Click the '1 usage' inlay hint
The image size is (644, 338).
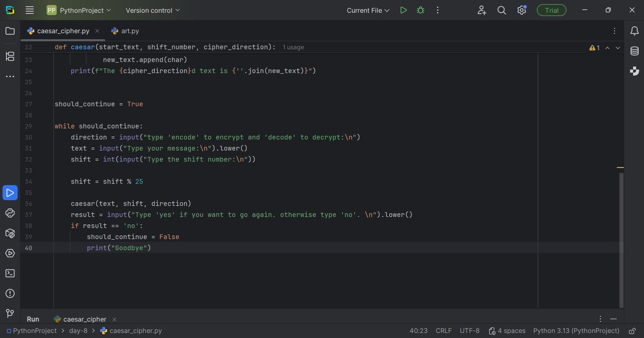click(293, 47)
